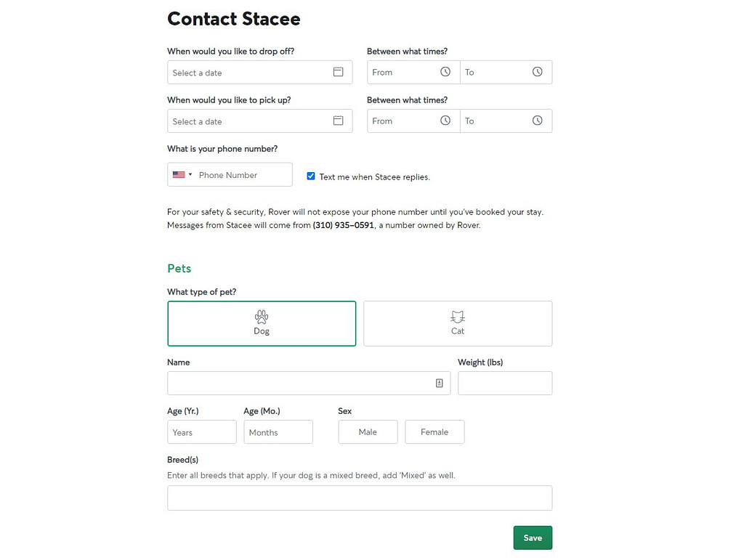Choose Female for pet sex
The height and width of the screenshot is (560, 744).
click(x=434, y=432)
